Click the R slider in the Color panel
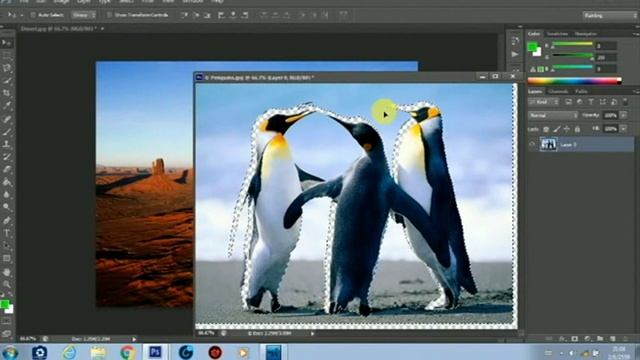This screenshot has height=360, width=640. [572, 44]
